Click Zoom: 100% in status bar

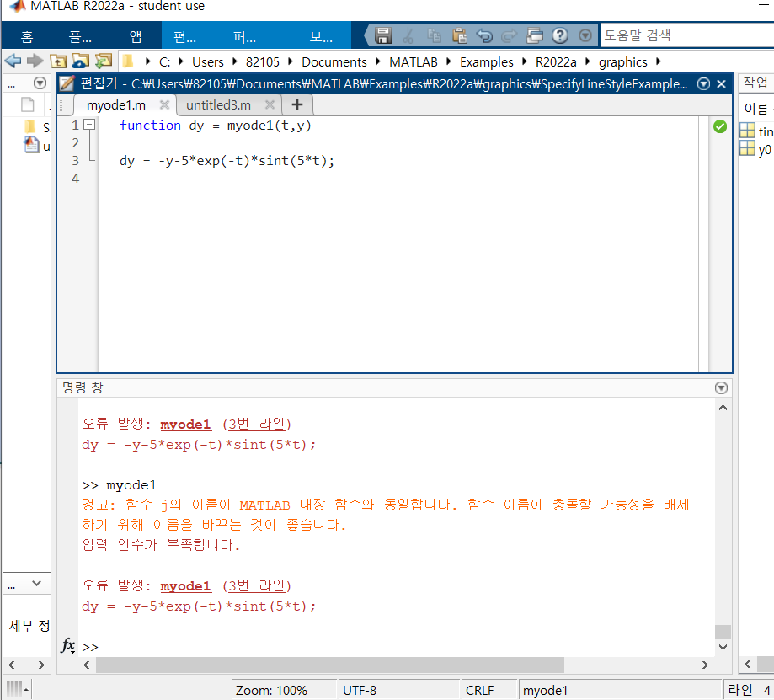(271, 690)
